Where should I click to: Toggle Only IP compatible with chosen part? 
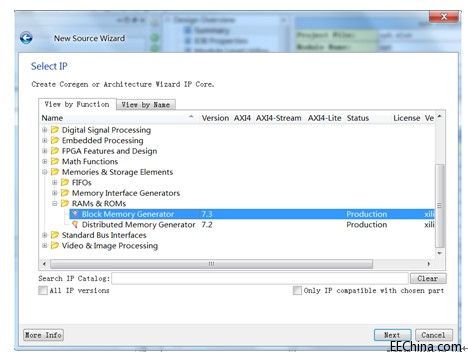click(x=297, y=290)
